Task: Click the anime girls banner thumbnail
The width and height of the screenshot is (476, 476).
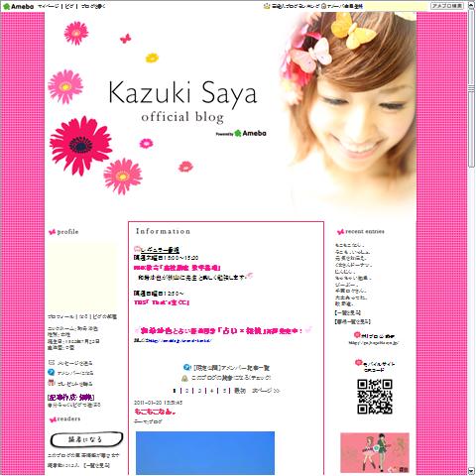Action: [x=375, y=453]
